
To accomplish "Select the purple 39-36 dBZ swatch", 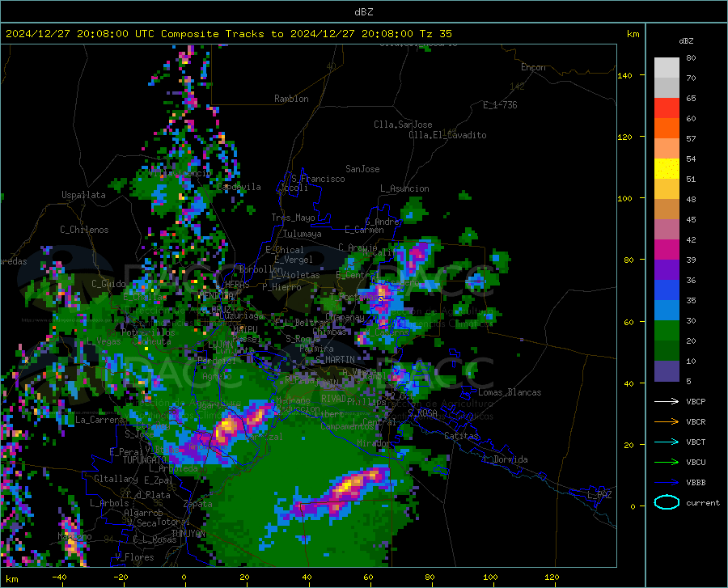I will pyautogui.click(x=667, y=270).
